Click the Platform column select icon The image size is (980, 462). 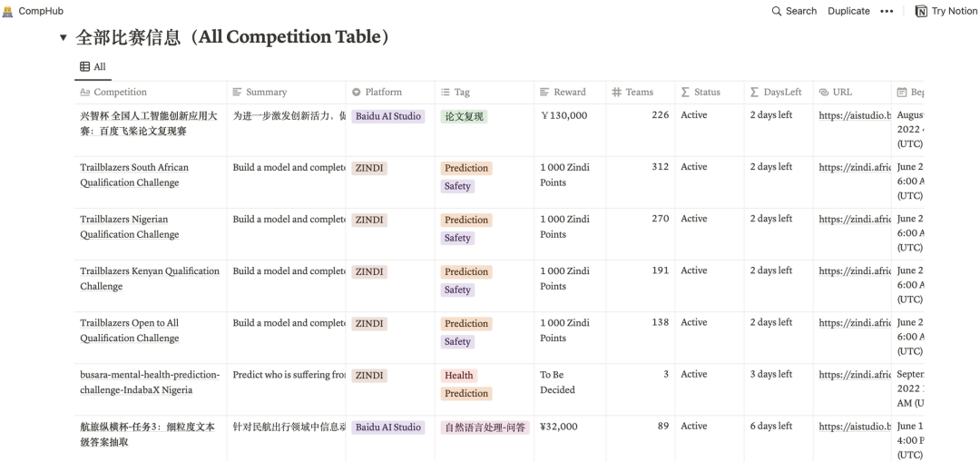(357, 92)
